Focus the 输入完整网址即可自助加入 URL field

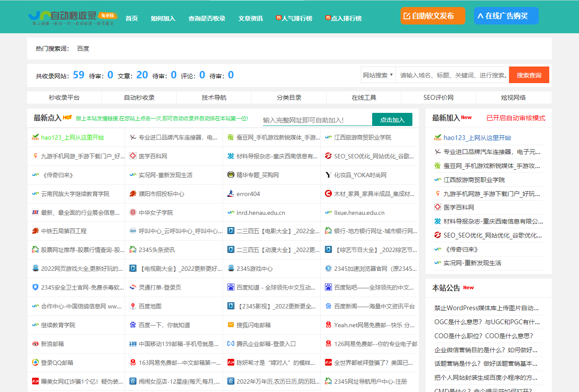click(317, 120)
